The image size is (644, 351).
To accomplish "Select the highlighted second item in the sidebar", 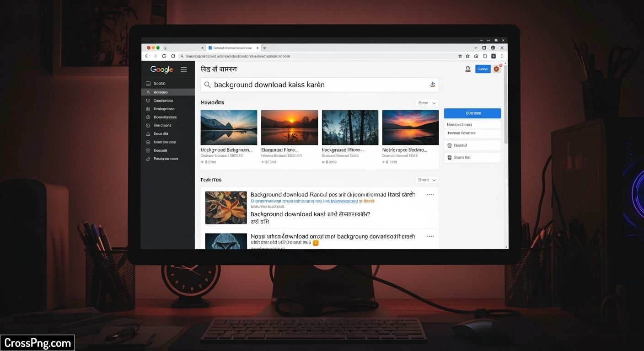I will [x=168, y=92].
